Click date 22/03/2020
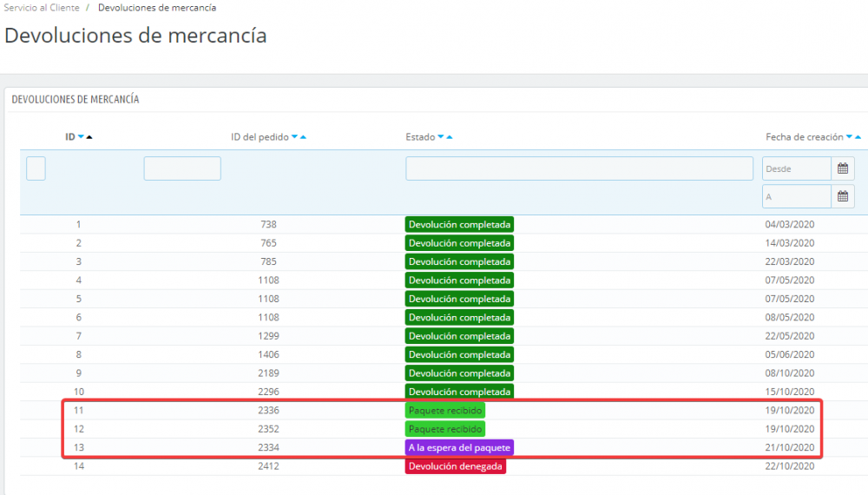The height and width of the screenshot is (495, 868). coord(789,261)
